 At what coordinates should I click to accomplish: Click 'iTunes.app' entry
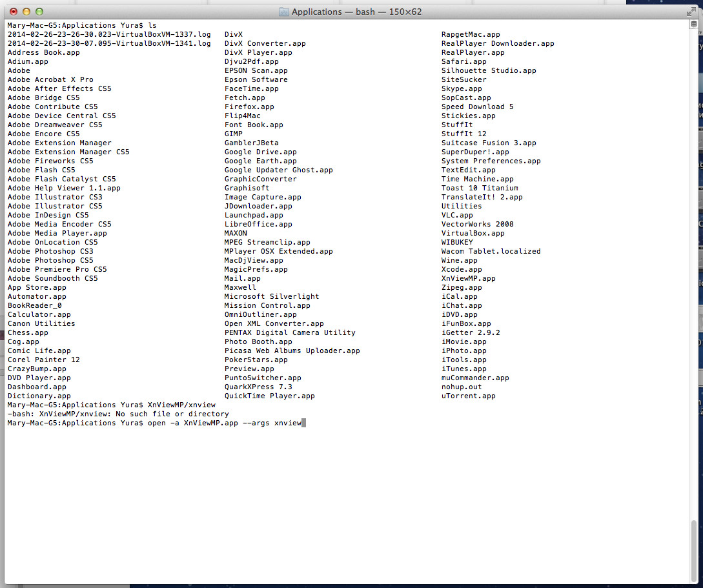(464, 369)
